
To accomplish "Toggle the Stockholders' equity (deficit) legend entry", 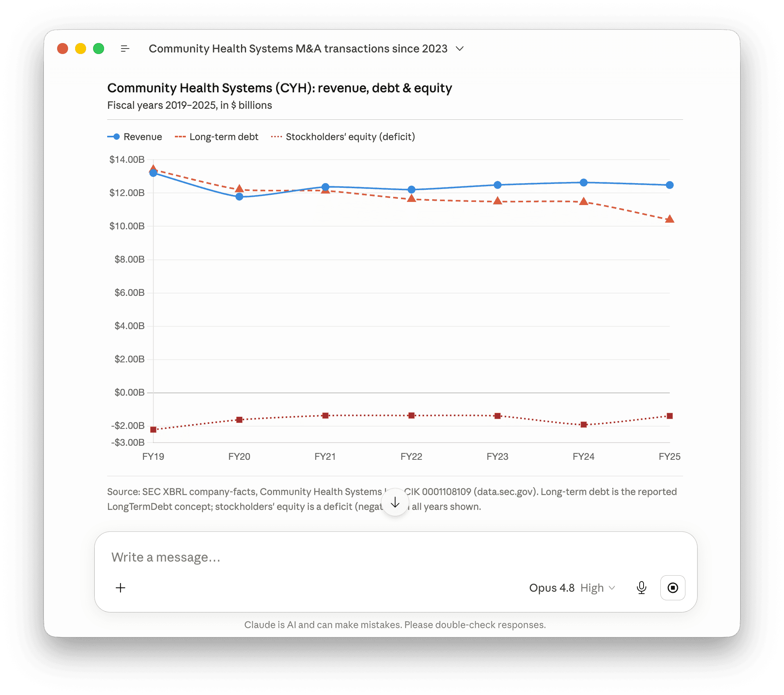I will 343,137.
